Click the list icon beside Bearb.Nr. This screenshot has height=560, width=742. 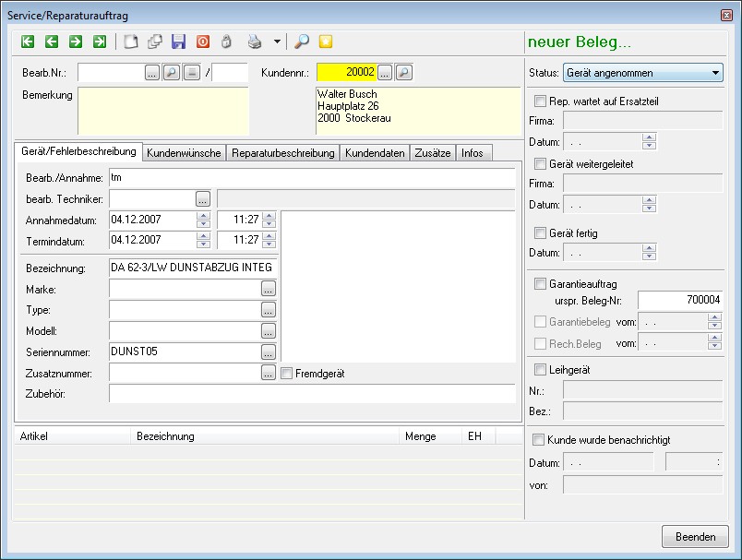[x=192, y=73]
